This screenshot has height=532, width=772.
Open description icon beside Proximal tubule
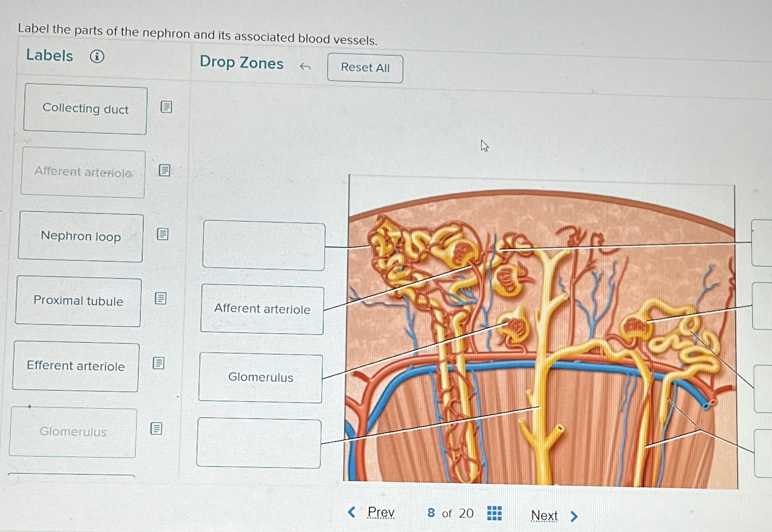coord(160,298)
